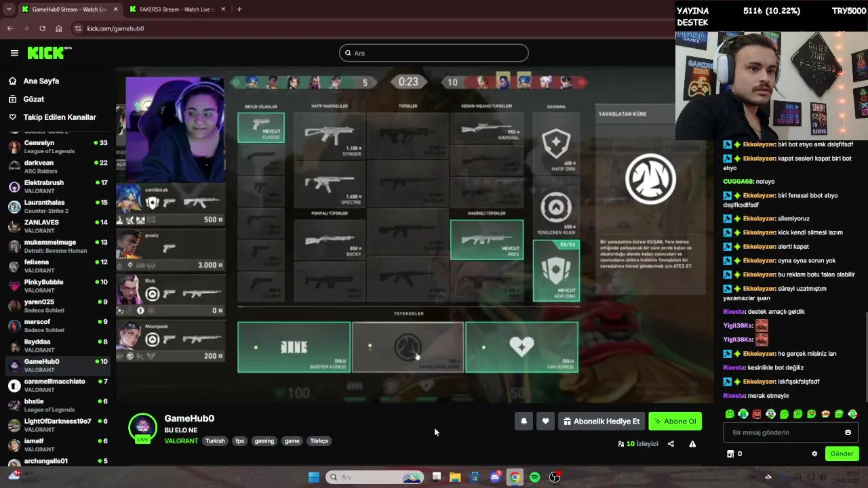Image resolution: width=868 pixels, height=488 pixels.
Task: Open the chat shop icon
Action: click(x=730, y=454)
